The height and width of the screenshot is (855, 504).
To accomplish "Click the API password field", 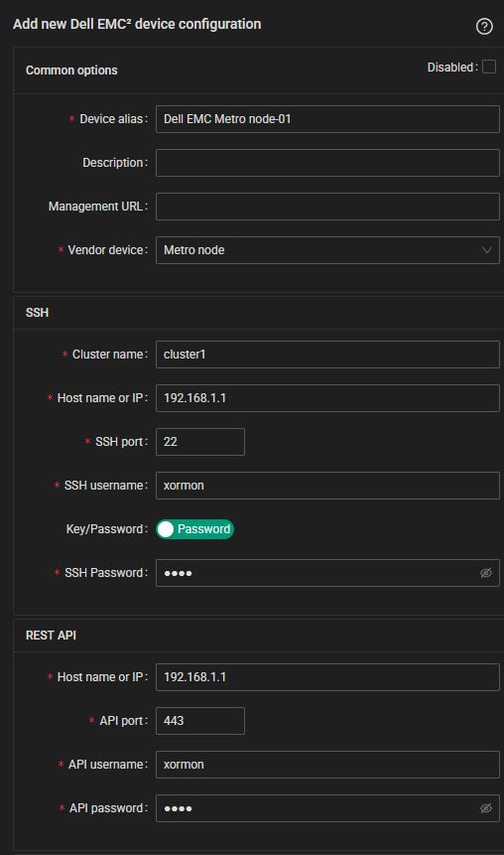I will 327,808.
